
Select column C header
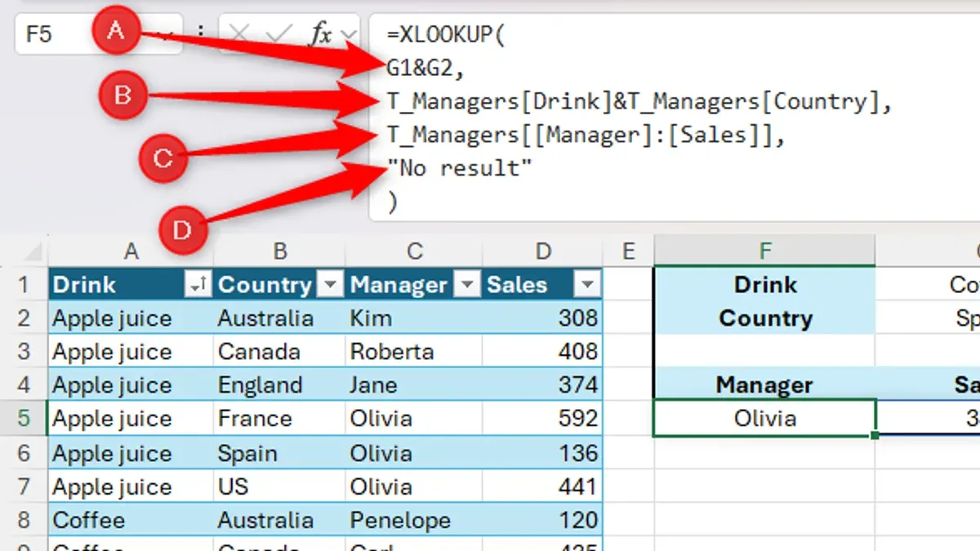tap(414, 251)
